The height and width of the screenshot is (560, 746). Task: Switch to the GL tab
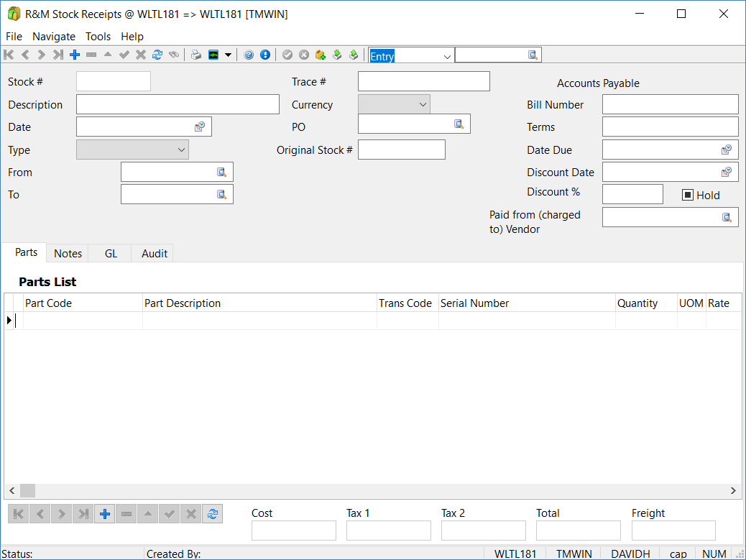click(111, 253)
